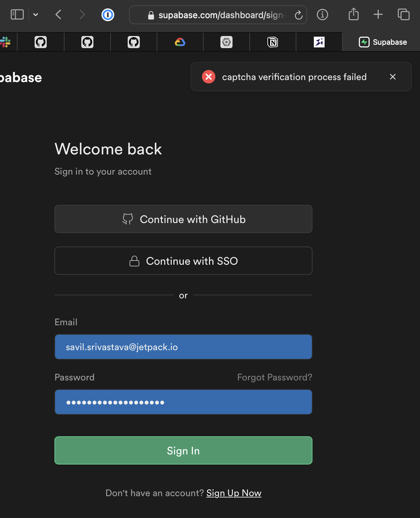Share the current page
This screenshot has width=420, height=518.
click(353, 14)
